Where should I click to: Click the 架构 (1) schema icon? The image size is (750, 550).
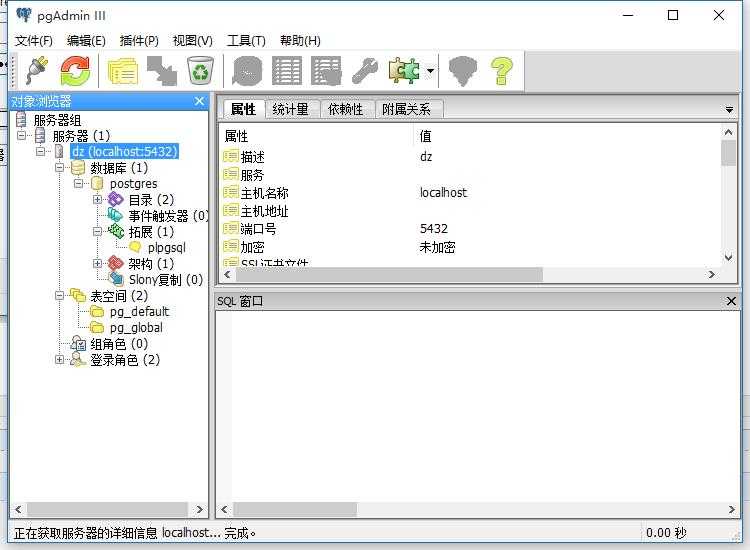click(x=116, y=264)
